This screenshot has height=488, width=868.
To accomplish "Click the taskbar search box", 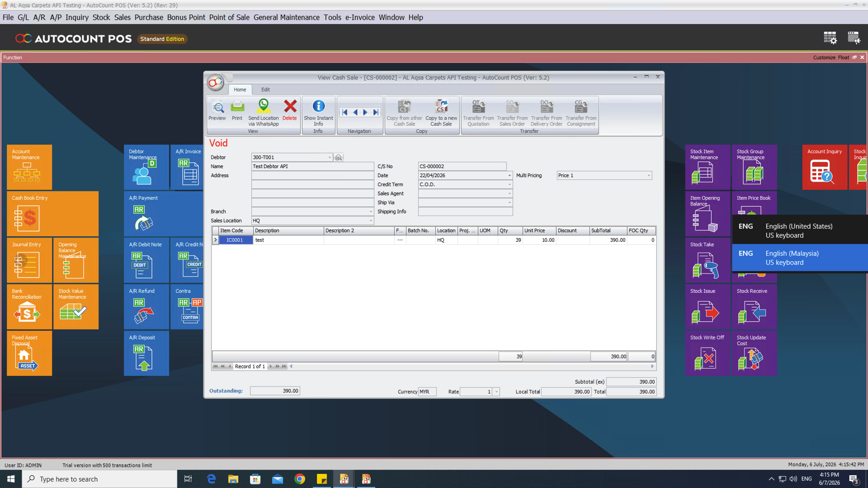I will [x=99, y=479].
